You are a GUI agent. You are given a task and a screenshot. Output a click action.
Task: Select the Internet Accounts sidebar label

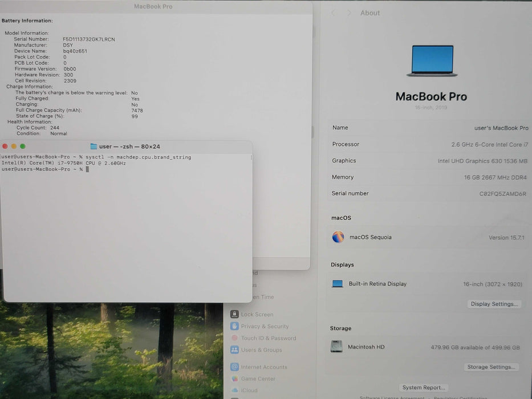(x=264, y=367)
